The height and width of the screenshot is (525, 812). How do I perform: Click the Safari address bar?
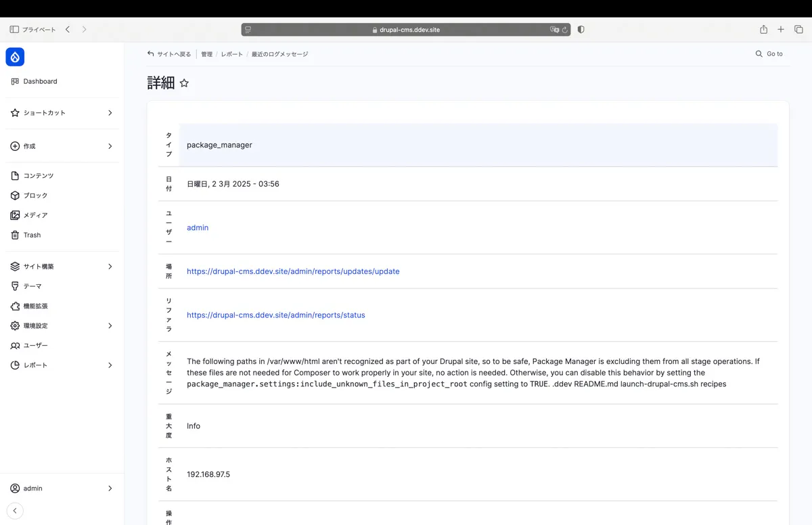(406, 30)
